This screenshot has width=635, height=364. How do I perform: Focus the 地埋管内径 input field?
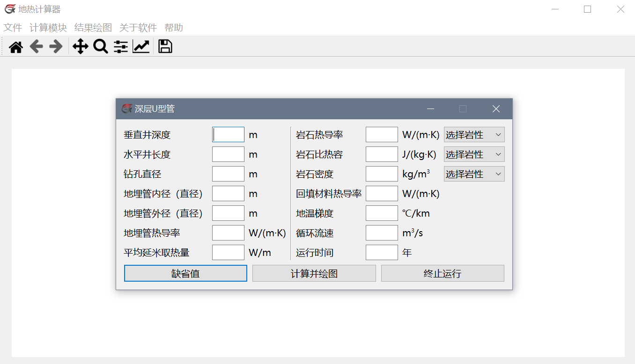coord(228,194)
